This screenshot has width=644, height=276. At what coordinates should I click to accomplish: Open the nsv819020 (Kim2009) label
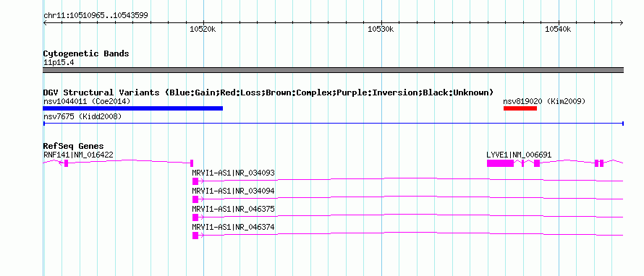pos(544,101)
